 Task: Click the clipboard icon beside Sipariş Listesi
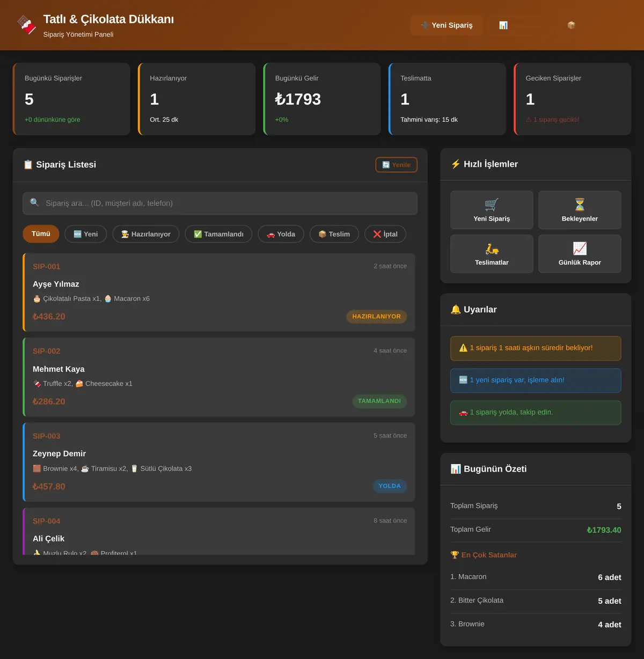[28, 164]
